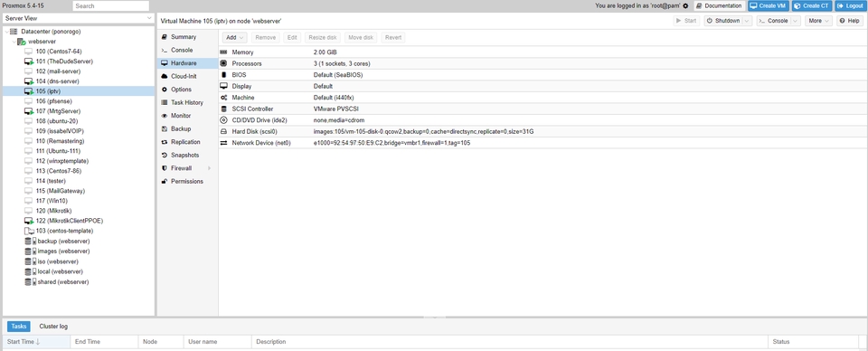Open the Documentation link
This screenshot has height=351, width=868.
(x=720, y=6)
